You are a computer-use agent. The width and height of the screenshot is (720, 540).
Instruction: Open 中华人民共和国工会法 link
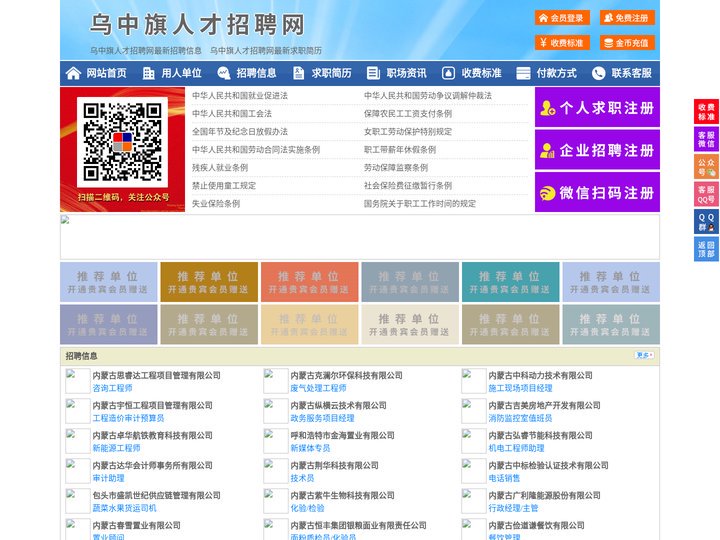(x=232, y=113)
